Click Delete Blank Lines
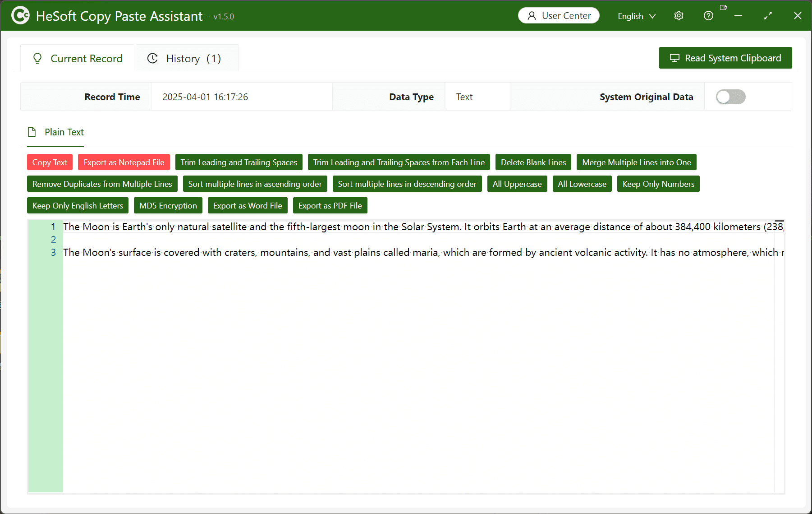 pyautogui.click(x=533, y=162)
